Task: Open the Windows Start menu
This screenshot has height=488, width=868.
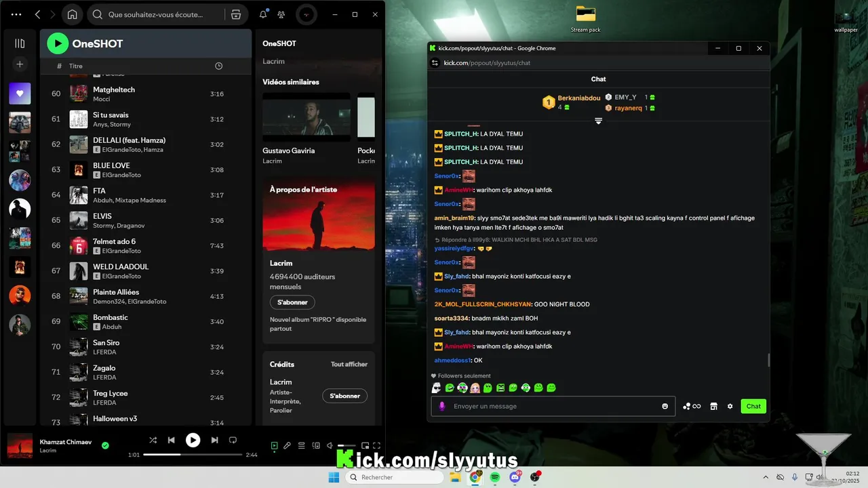Action: 334,477
